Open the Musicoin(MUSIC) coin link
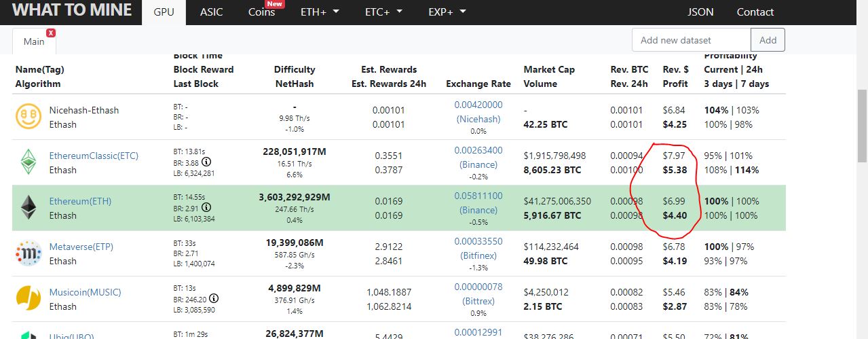Viewport: 868px width, 339px height. pos(85,292)
